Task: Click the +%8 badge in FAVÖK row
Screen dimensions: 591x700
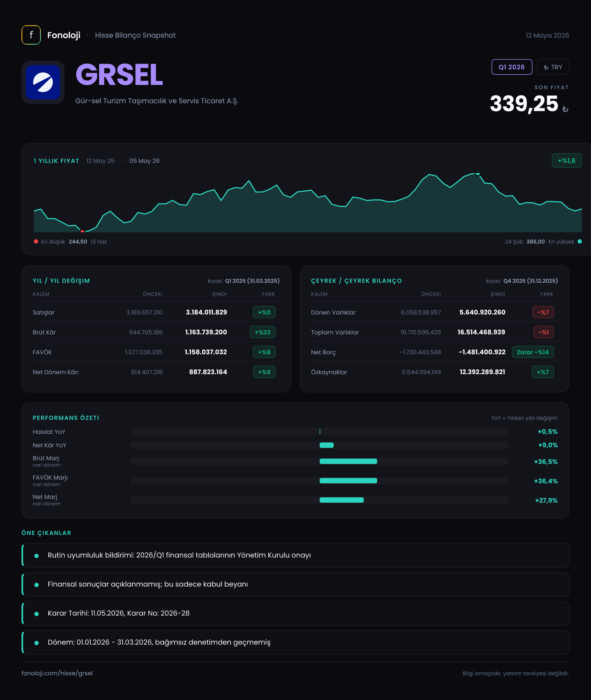Action: (264, 352)
